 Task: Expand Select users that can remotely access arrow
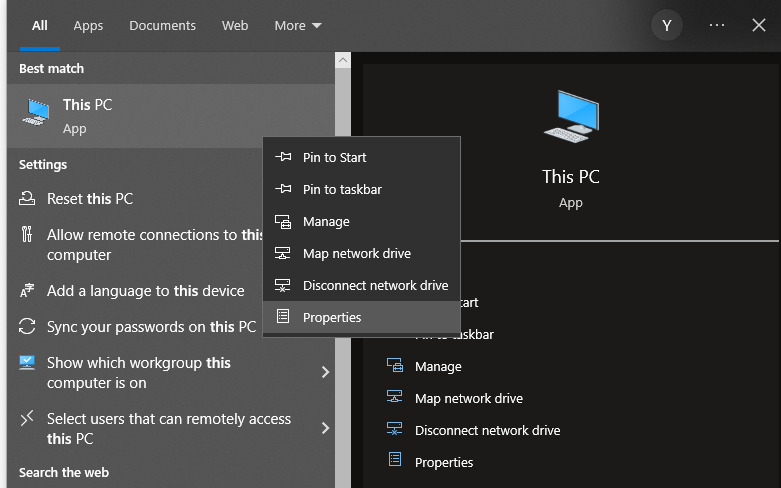point(325,428)
